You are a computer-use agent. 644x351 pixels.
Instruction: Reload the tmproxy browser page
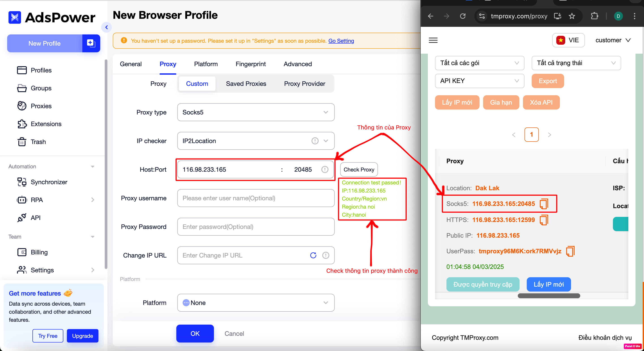tap(463, 16)
